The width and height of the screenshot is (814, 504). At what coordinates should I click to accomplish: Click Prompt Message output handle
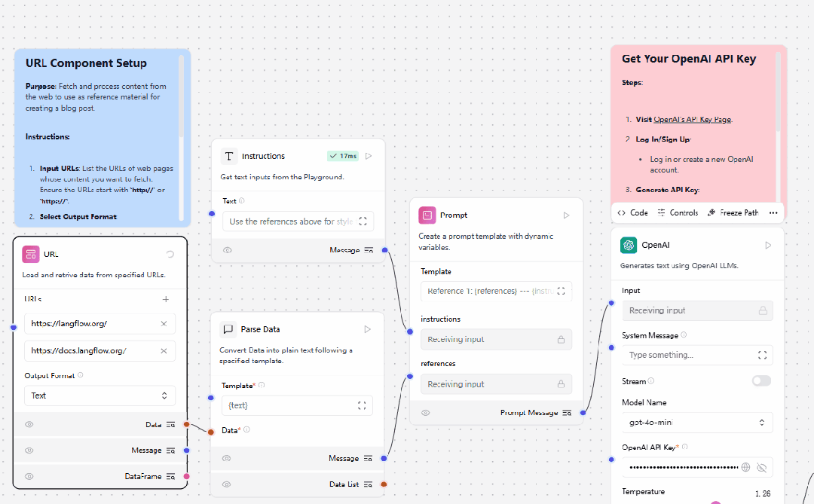tap(583, 413)
